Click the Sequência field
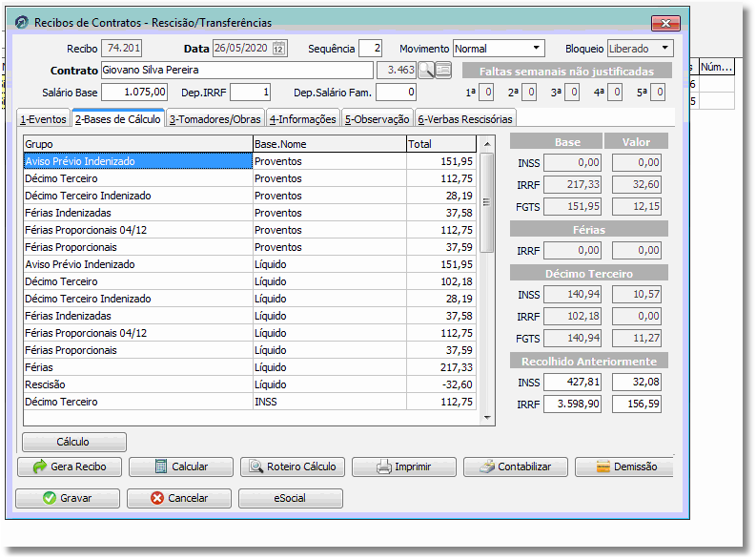The width and height of the screenshot is (756, 560). pos(370,49)
